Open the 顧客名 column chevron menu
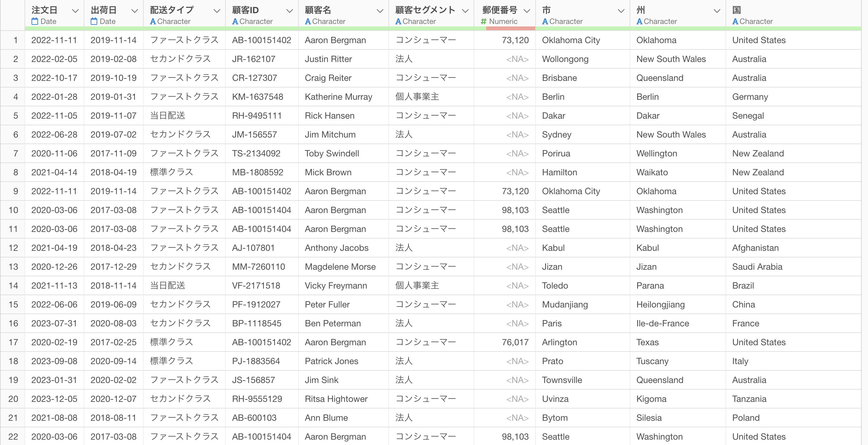This screenshot has width=868, height=445. (380, 11)
